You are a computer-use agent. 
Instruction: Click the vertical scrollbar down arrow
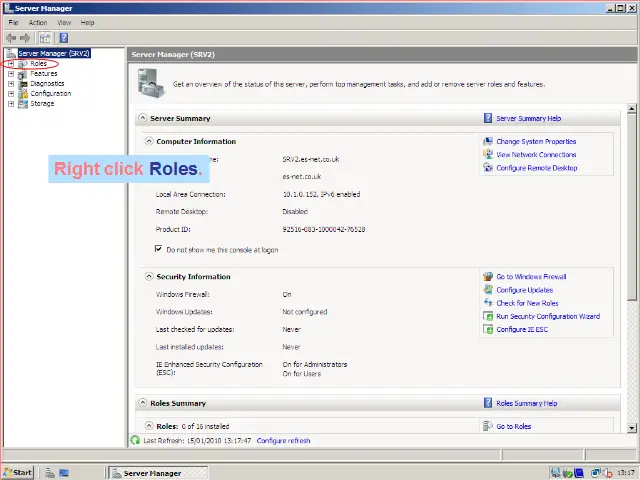tap(633, 427)
